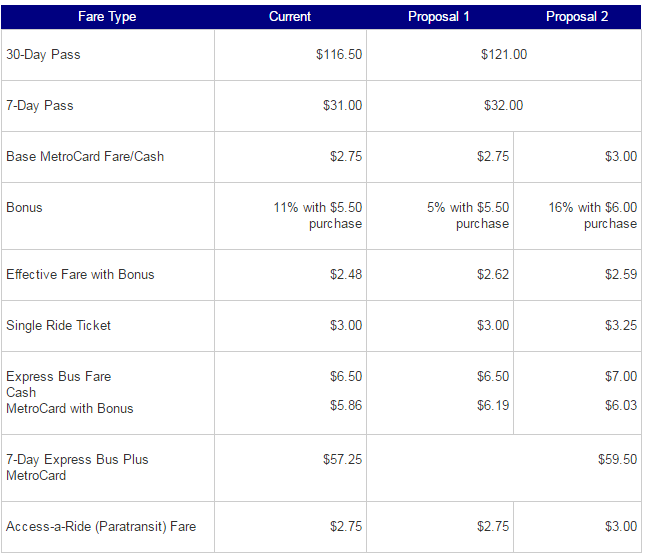Select the $121.00 proposed 30-Day Pass price

[x=504, y=55]
